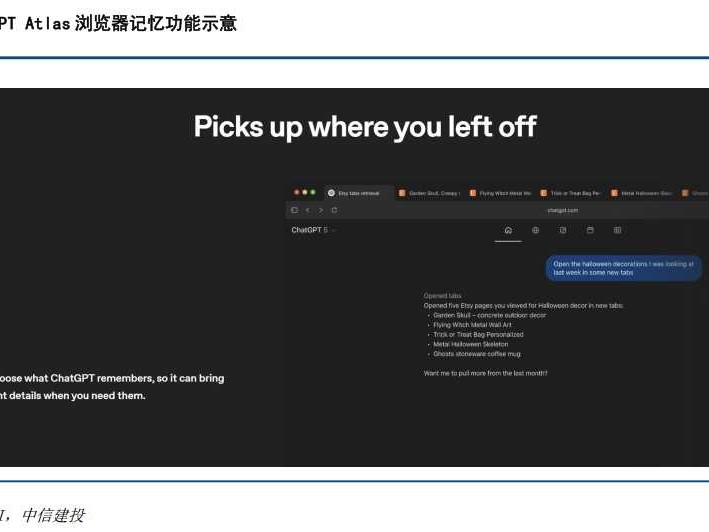Click ChatGPT icon on Etsy tabs retrieval tab
Image resolution: width=709 pixels, height=532 pixels.
click(x=331, y=193)
